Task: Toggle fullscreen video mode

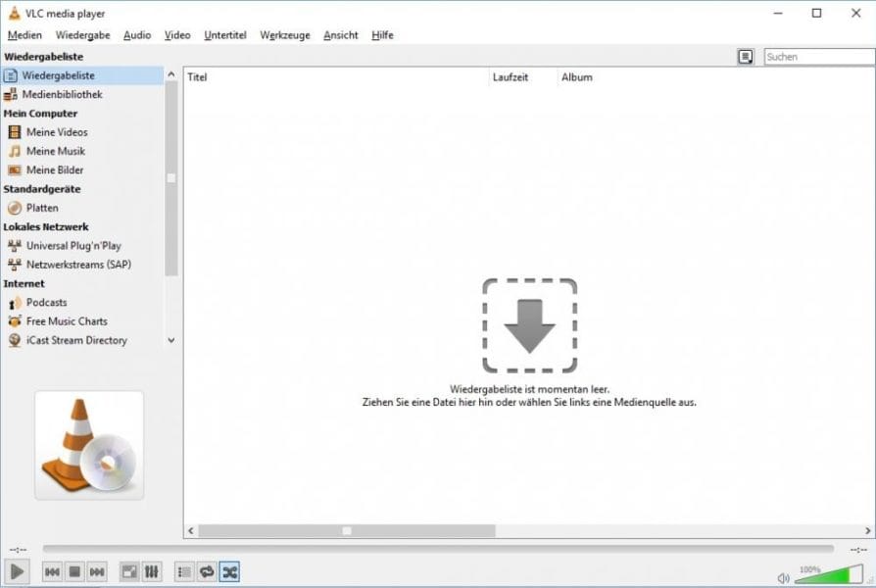Action: pyautogui.click(x=129, y=571)
